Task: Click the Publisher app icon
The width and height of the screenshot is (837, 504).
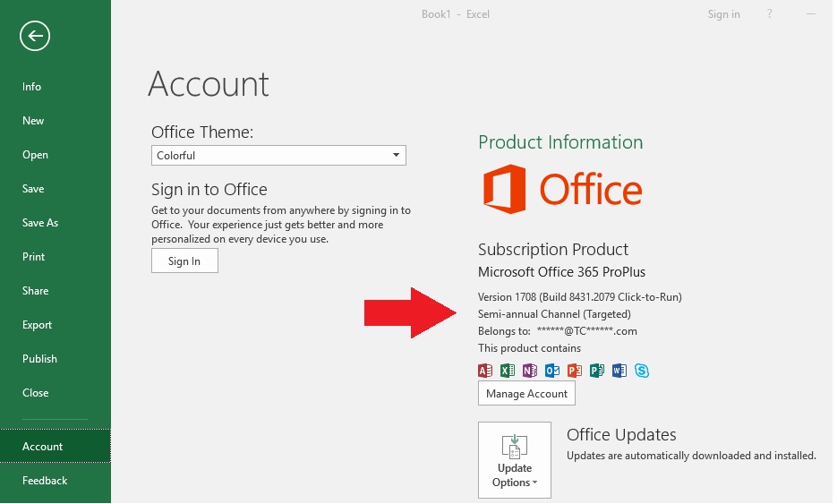Action: coord(597,371)
